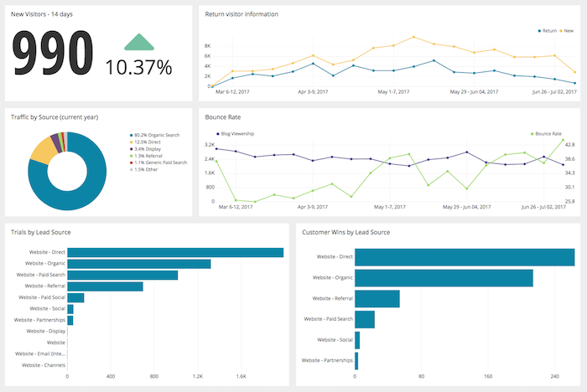Click the Trials by Lead Source title
The image size is (587, 392).
point(40,232)
